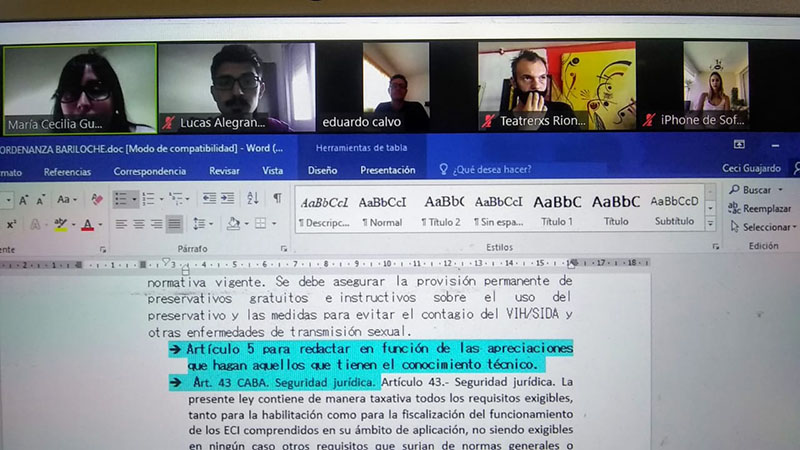Open the table Presentación tab
The image size is (800, 450).
[388, 170]
